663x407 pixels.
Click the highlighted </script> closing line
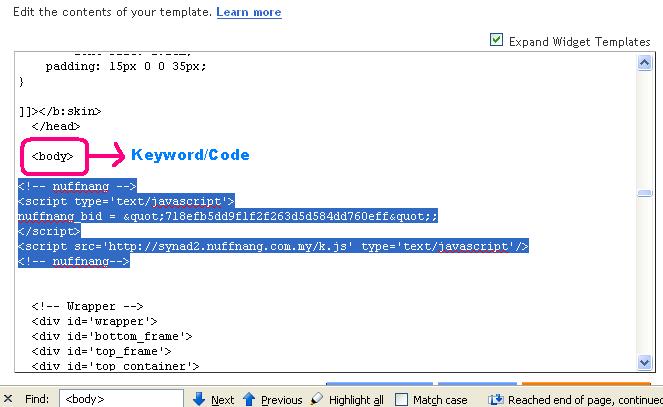49,231
